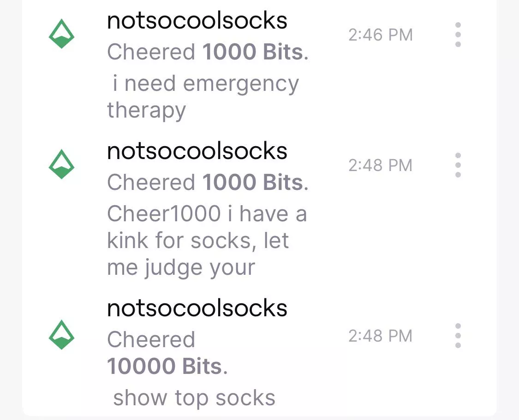Select the "Cheer1000 i have a kink for socks" message

tap(207, 241)
